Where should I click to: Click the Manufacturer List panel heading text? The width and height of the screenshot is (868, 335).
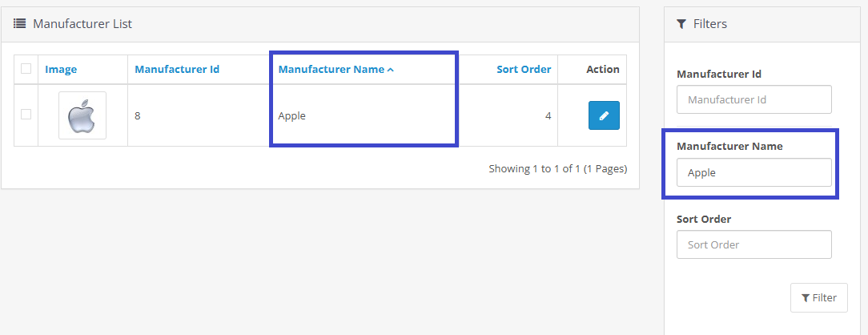(x=82, y=24)
